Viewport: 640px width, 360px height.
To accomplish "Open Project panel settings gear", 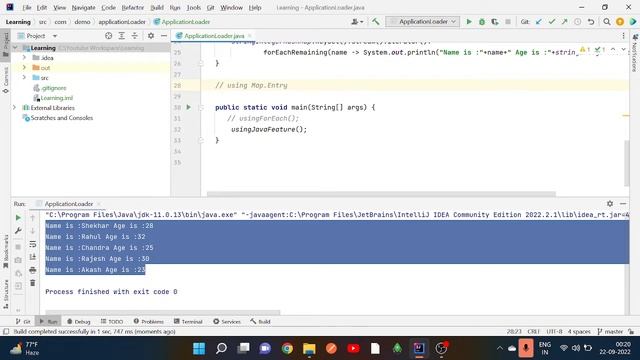I will (x=151, y=36).
